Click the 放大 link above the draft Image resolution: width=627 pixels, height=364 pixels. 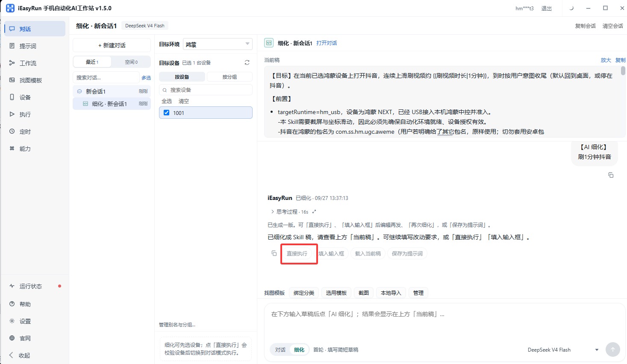606,60
